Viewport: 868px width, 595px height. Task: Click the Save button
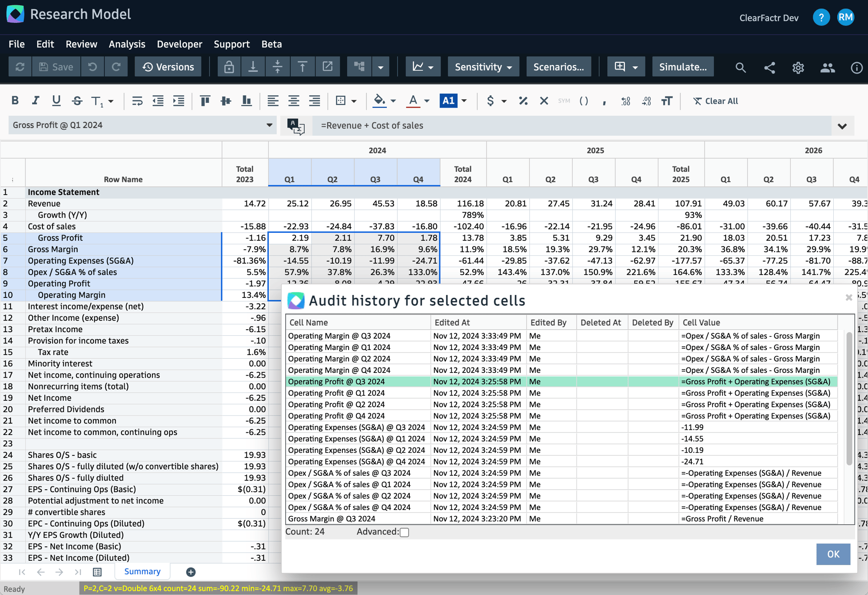56,67
